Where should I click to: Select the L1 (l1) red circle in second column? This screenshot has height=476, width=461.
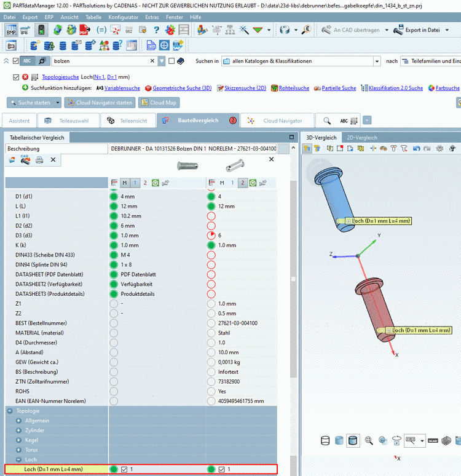211,216
